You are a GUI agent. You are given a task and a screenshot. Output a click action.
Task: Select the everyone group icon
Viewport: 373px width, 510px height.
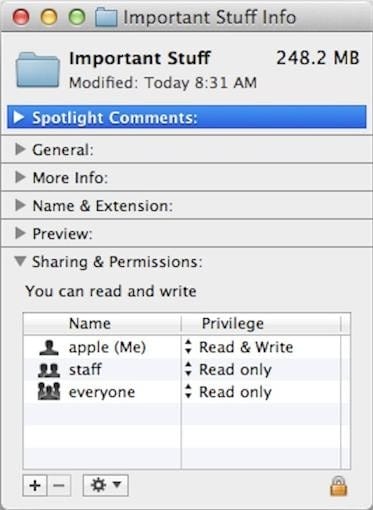click(x=49, y=392)
